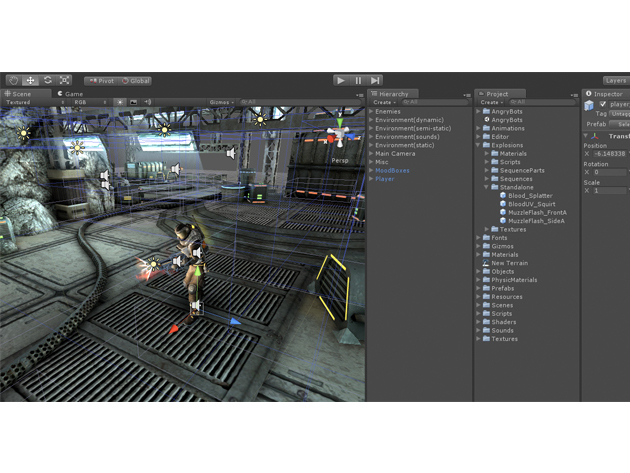Toggle Pivot handle position
This screenshot has height=473, width=630.
(101, 81)
